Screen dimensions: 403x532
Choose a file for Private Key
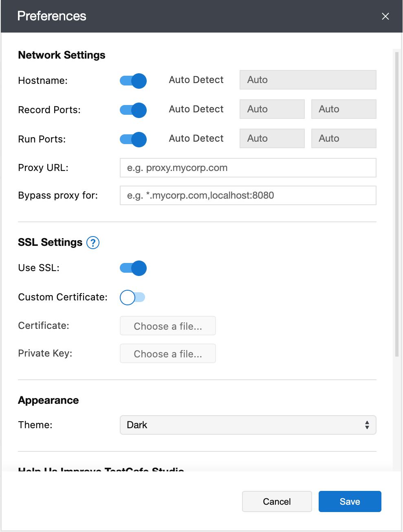[167, 354]
